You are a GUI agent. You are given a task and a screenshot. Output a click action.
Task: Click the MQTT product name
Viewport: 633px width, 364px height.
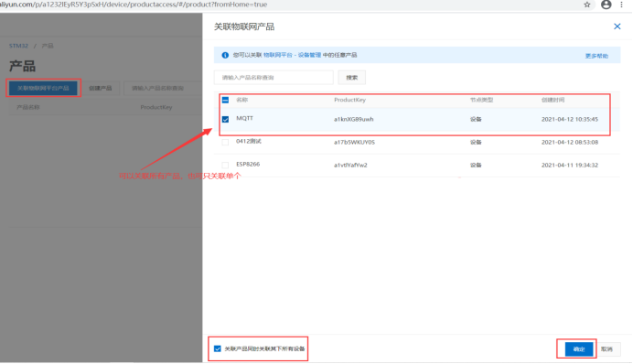244,118
